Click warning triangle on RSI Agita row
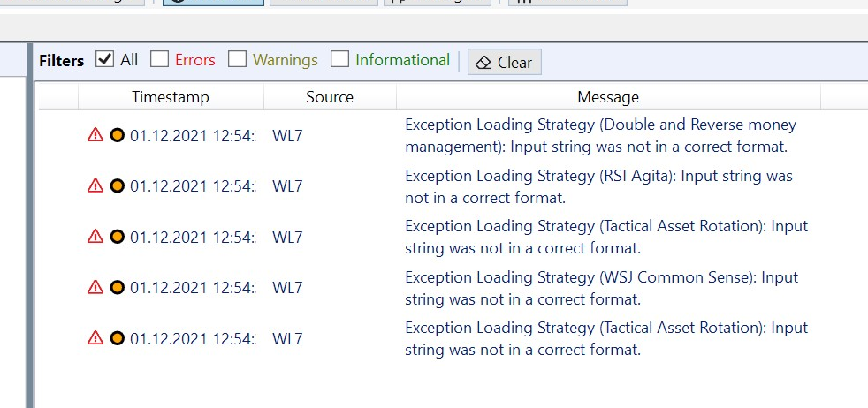 pos(95,186)
